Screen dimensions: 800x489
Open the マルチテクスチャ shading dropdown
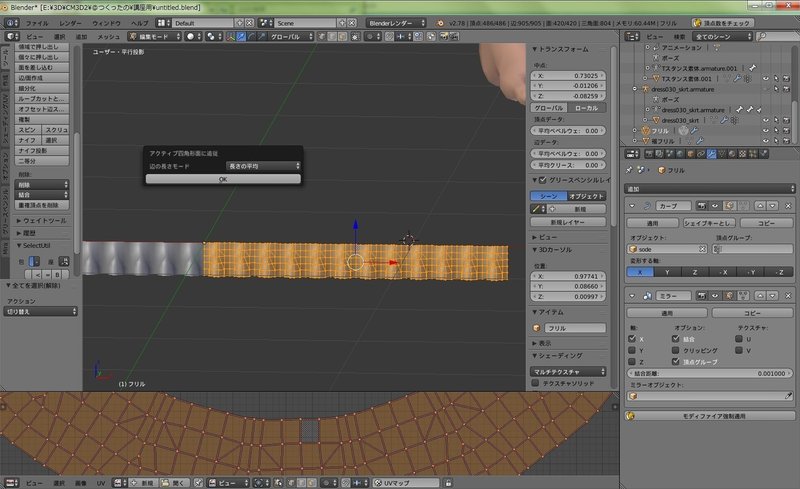pos(568,372)
